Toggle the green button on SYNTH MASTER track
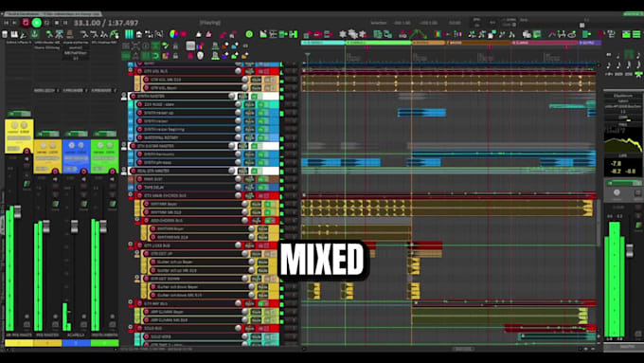The width and height of the screenshot is (644, 363). (255, 96)
